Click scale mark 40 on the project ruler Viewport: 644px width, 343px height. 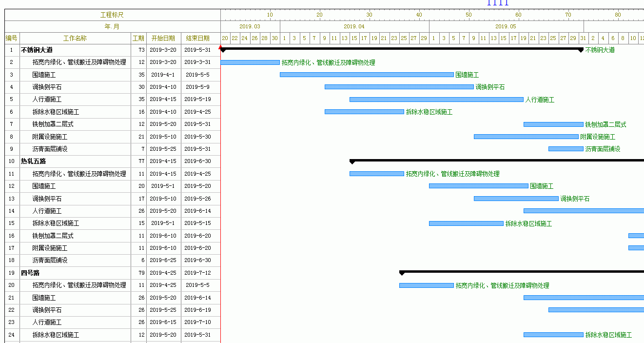[419, 15]
